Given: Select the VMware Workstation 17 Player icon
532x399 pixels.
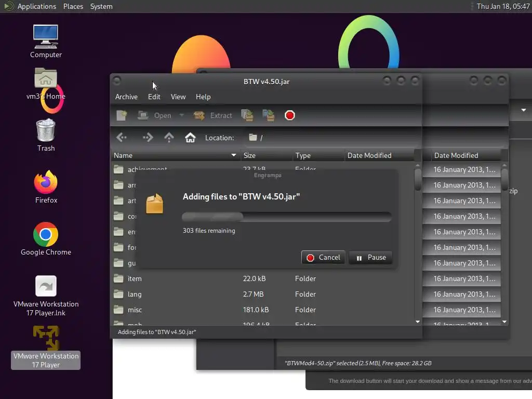Looking at the screenshot, I should click(46, 347).
